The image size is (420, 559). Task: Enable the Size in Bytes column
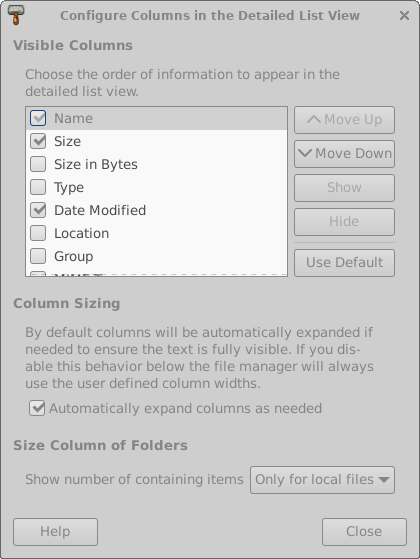tap(38, 164)
